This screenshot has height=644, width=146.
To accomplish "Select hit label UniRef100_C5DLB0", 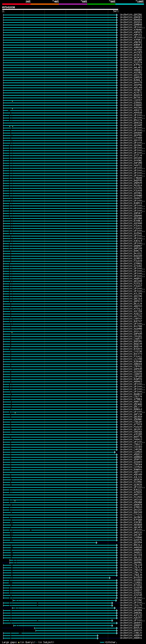I will (131, 421).
